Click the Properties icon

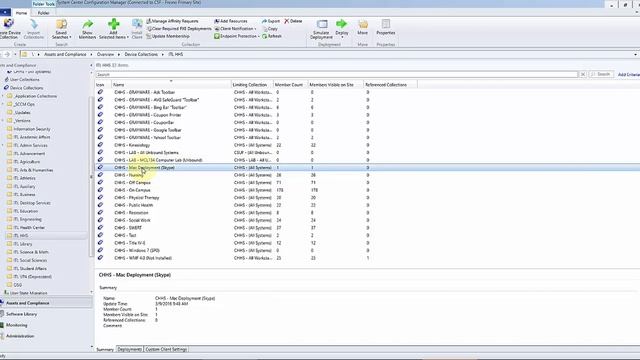click(x=386, y=24)
